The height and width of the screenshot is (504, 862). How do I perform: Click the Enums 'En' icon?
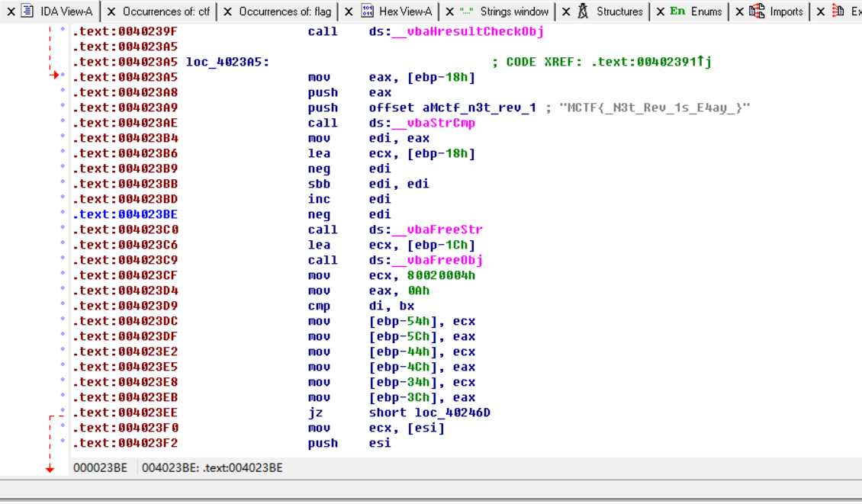pos(677,11)
